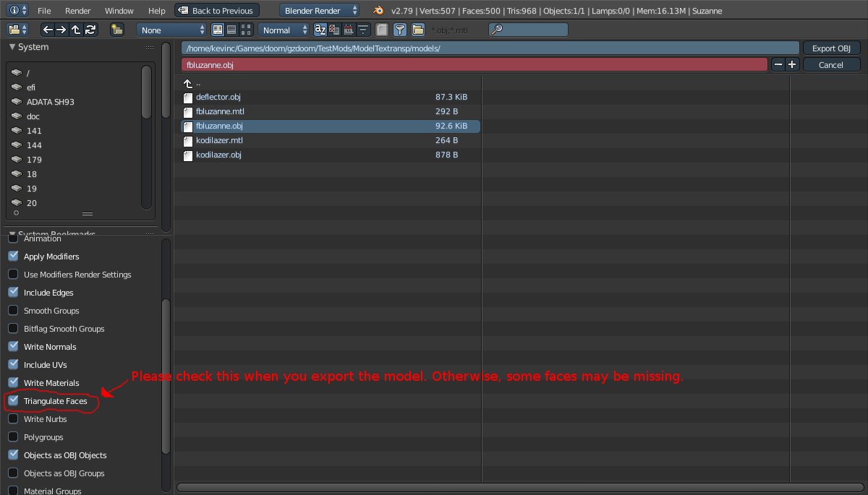Screen dimensions: 868x495
Task: Go back to previous folder
Action: pyautogui.click(x=47, y=30)
